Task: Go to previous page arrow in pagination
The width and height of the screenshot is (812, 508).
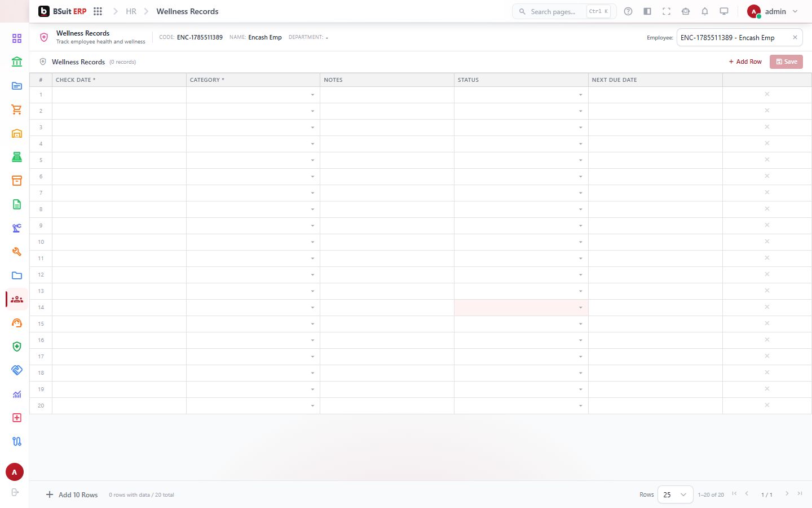Action: [x=747, y=494]
